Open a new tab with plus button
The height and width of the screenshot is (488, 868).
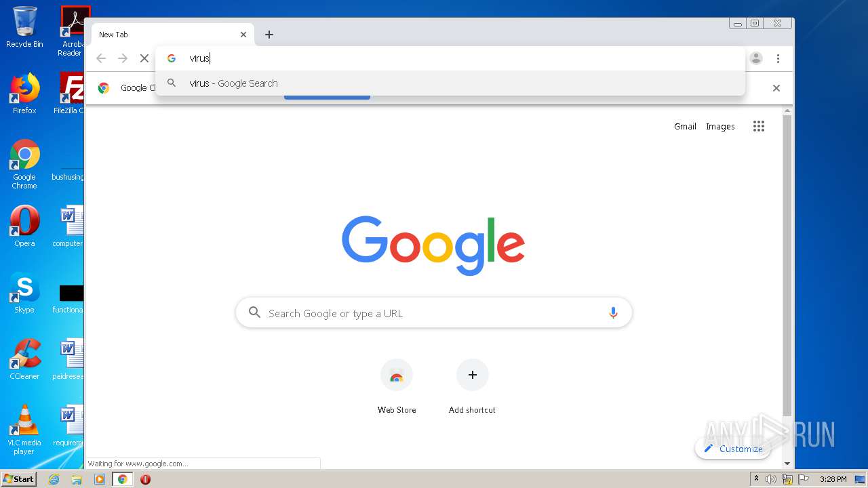pos(269,35)
